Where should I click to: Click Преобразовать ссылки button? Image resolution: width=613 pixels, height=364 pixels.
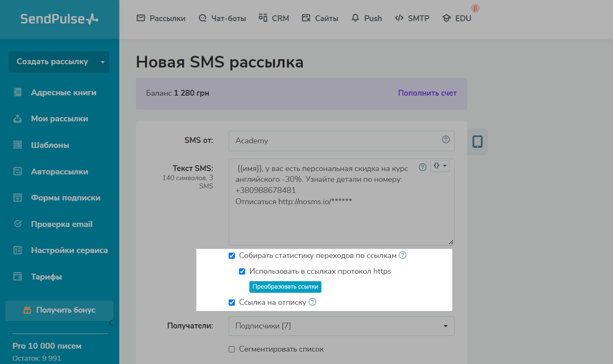pyautogui.click(x=285, y=287)
